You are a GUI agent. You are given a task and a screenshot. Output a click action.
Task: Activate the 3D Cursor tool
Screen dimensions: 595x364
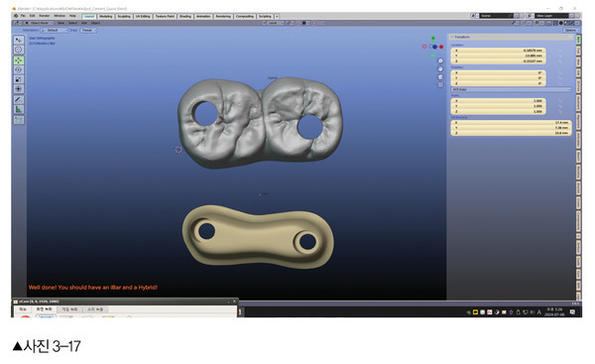tap(19, 50)
